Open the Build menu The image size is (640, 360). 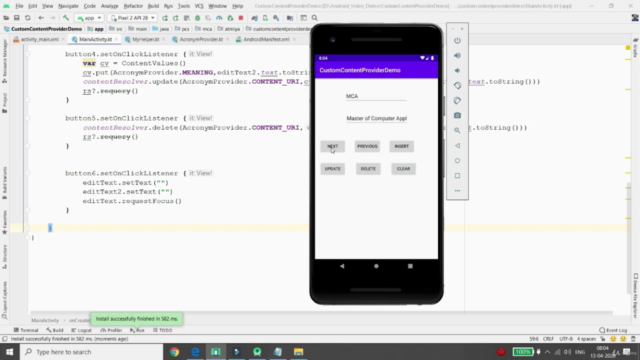click(x=153, y=6)
